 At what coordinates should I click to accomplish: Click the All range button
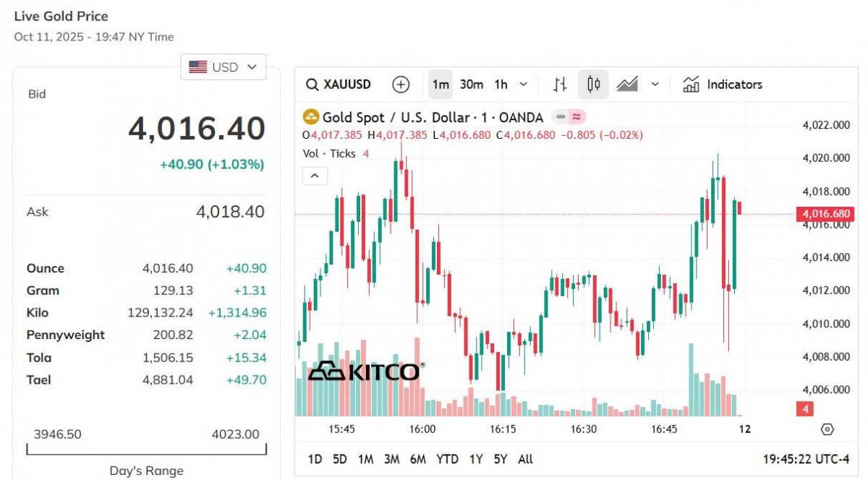coord(525,459)
